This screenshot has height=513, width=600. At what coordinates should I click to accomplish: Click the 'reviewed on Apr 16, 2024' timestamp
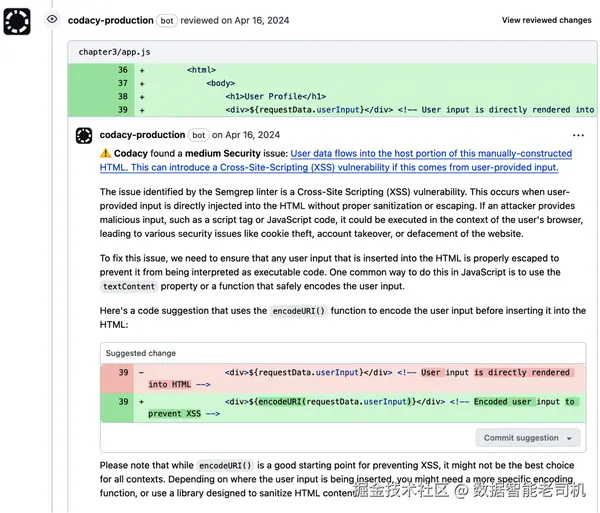(x=235, y=20)
